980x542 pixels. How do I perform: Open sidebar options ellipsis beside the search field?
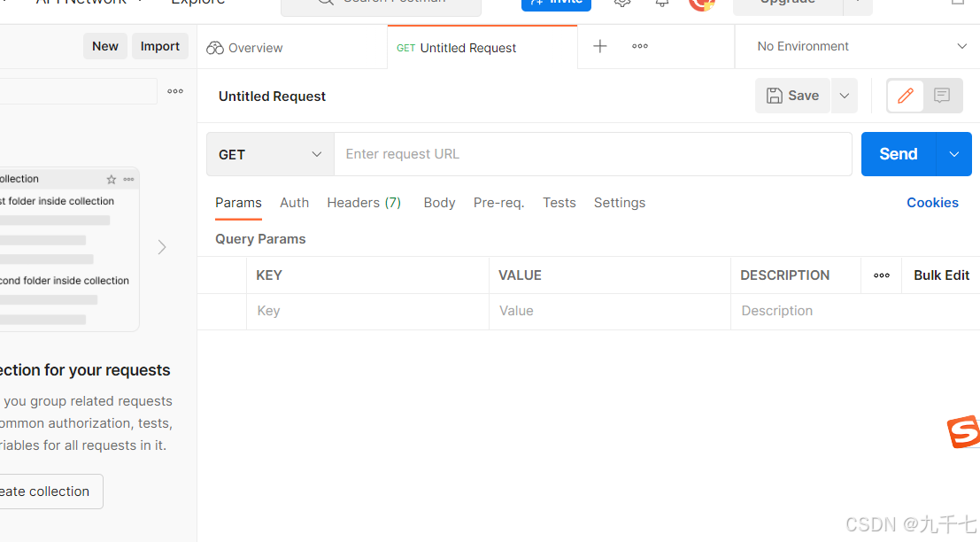click(x=175, y=91)
